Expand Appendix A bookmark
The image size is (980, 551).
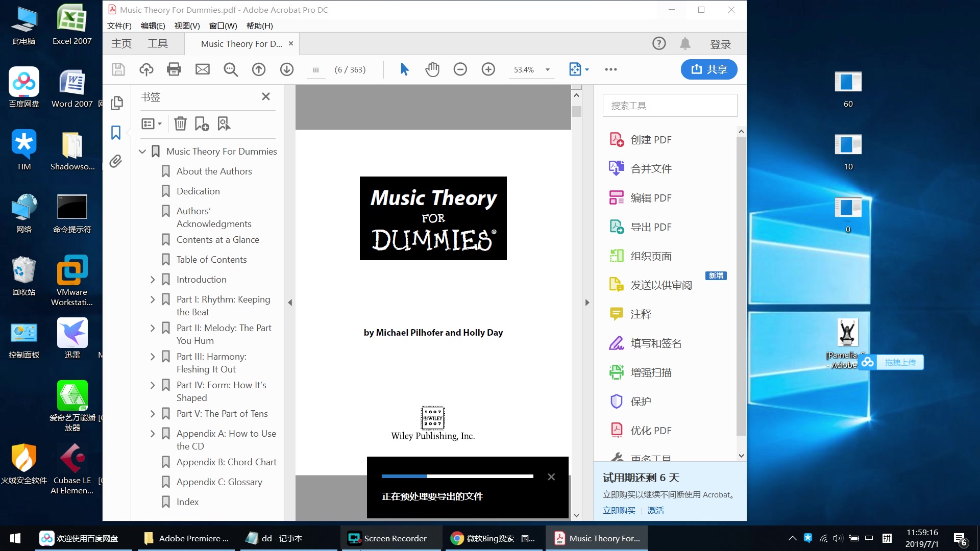[x=152, y=434]
